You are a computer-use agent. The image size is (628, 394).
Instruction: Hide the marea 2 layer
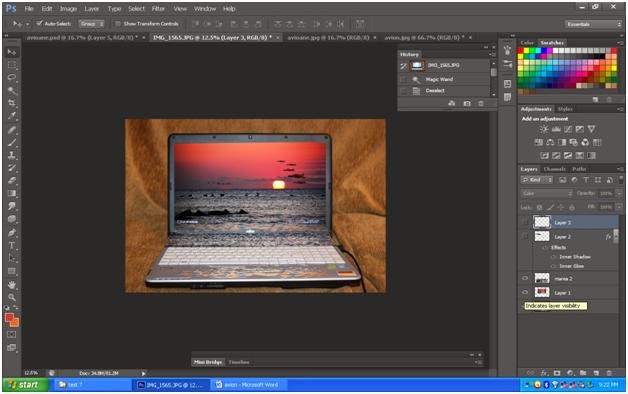point(525,278)
